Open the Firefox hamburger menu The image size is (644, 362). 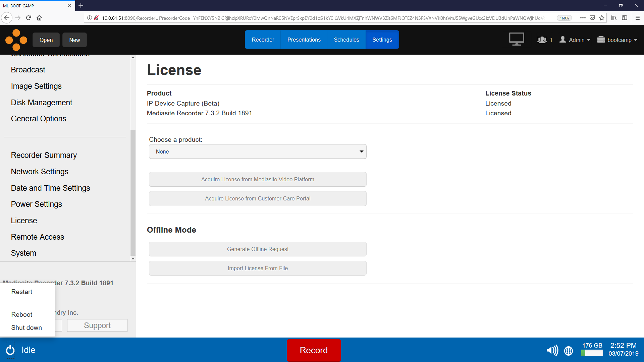pyautogui.click(x=638, y=18)
